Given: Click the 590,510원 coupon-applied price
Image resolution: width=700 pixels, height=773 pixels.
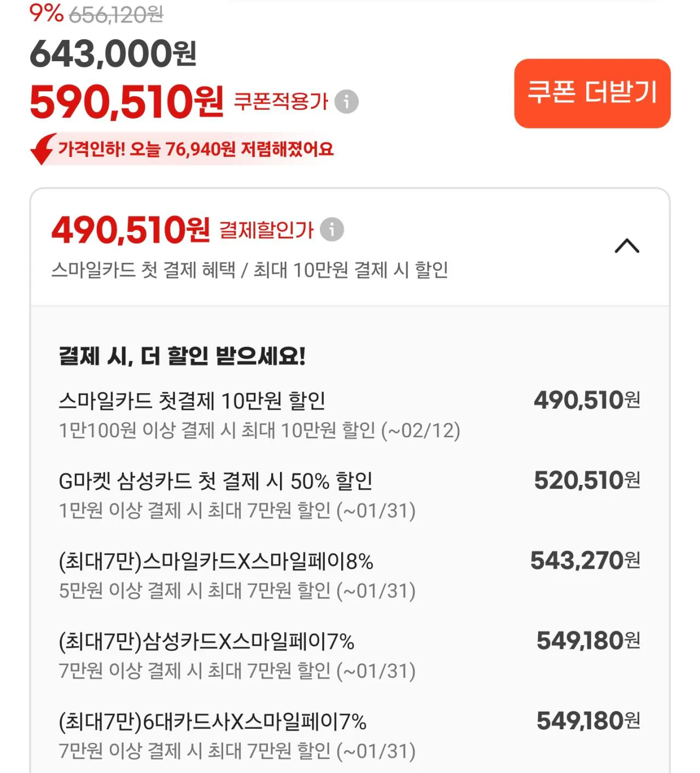Looking at the screenshot, I should point(126,102).
